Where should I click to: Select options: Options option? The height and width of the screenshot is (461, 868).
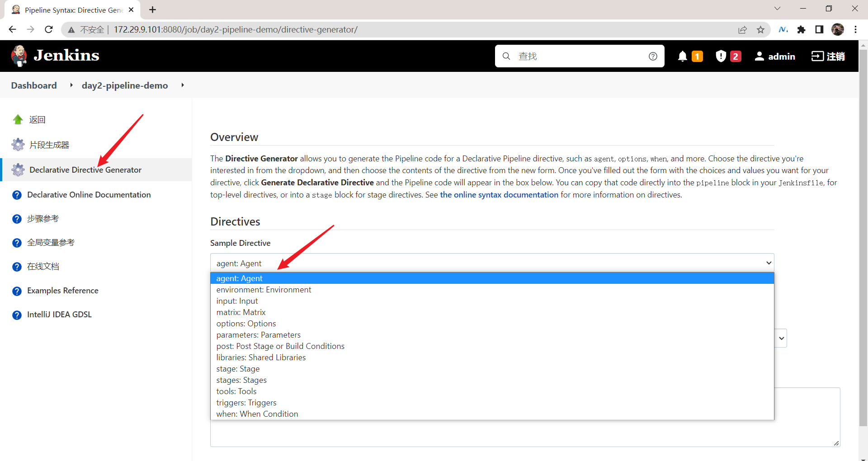tap(492, 324)
